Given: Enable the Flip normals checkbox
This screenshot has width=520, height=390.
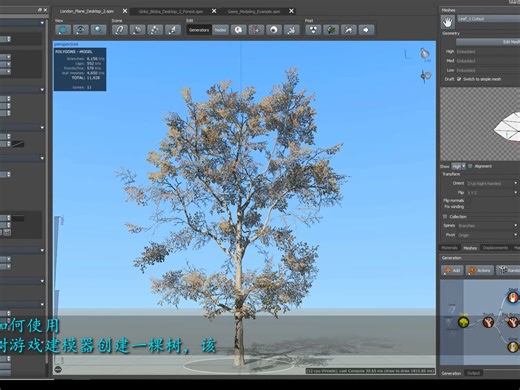Looking at the screenshot, I should pos(468,200).
